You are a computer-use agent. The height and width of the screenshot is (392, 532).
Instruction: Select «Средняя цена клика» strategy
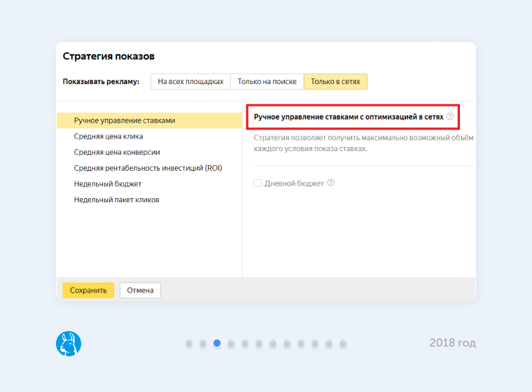[108, 136]
